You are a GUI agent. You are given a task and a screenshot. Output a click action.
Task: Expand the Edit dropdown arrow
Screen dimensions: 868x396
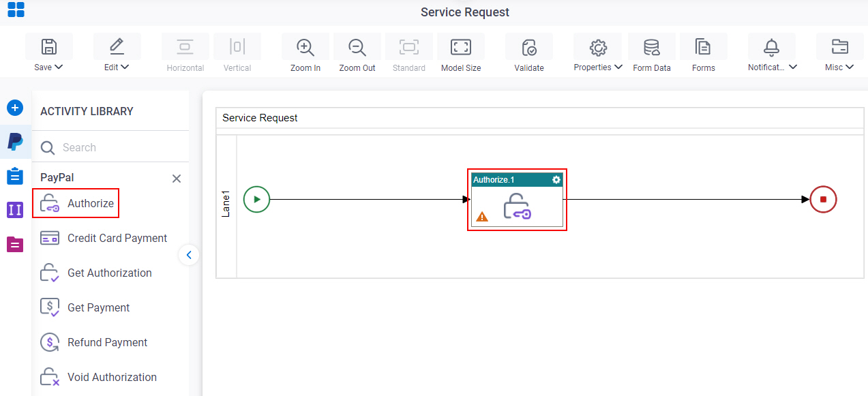pyautogui.click(x=125, y=67)
